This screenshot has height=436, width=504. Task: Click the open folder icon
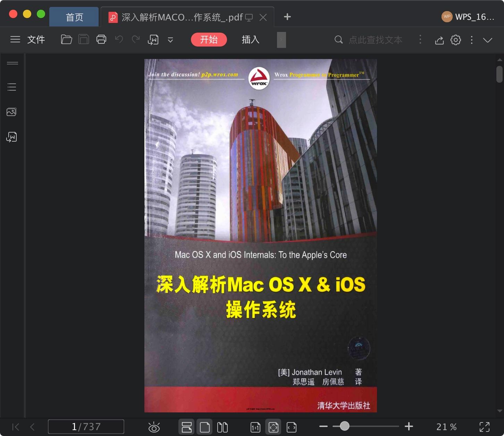pyautogui.click(x=66, y=40)
